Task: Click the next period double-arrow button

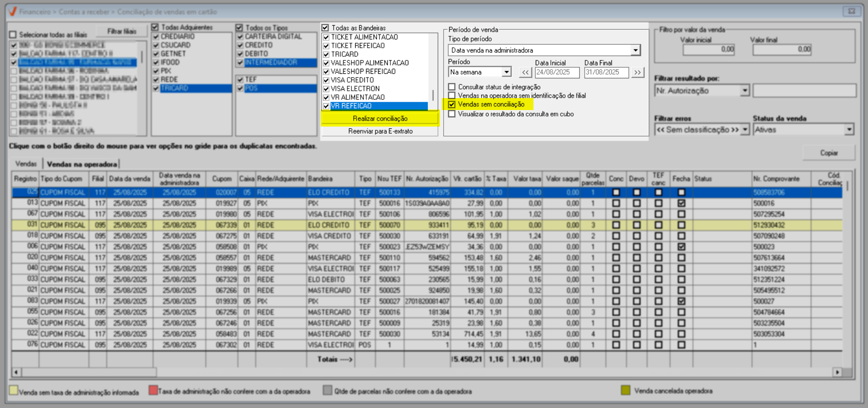Action: coord(637,72)
